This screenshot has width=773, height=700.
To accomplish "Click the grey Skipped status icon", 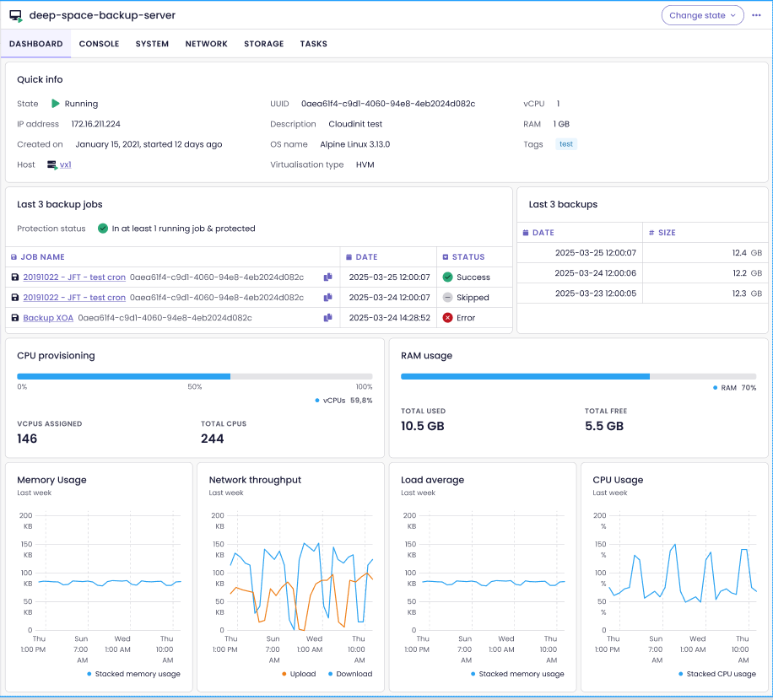I will click(x=447, y=298).
